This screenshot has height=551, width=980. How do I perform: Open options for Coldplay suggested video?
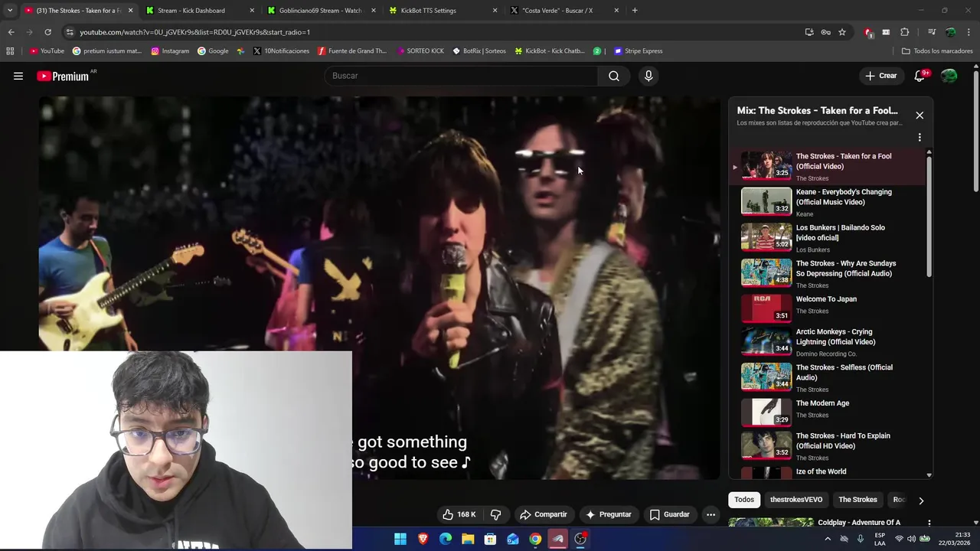tap(929, 523)
